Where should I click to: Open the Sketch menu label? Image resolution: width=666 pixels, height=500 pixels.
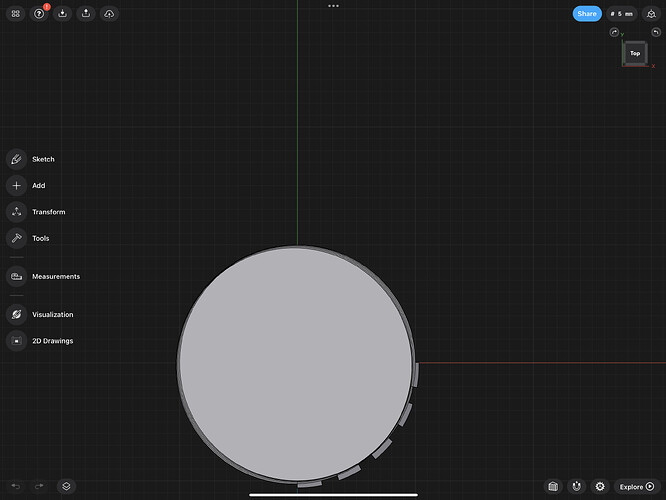pos(43,159)
